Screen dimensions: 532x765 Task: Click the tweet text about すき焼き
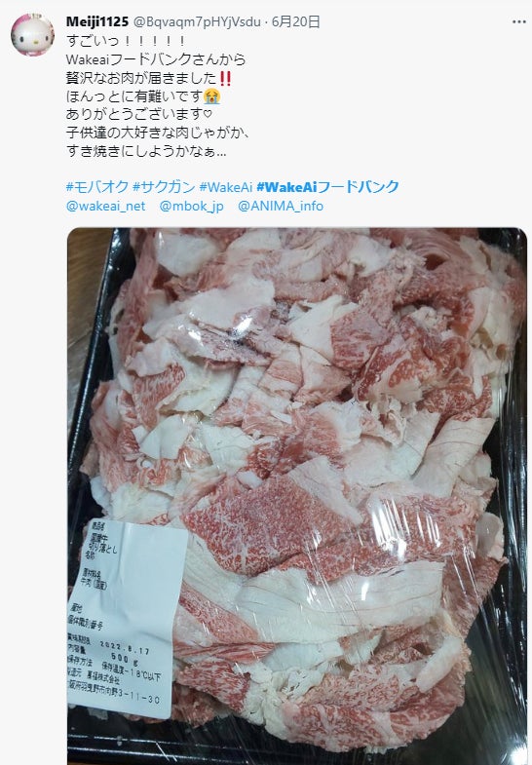(x=146, y=151)
